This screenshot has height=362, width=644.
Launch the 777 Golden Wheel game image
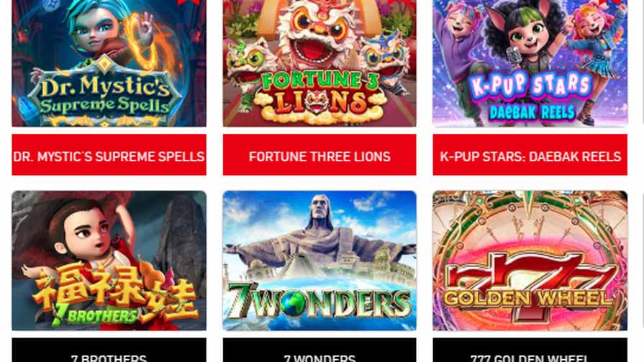(x=530, y=261)
